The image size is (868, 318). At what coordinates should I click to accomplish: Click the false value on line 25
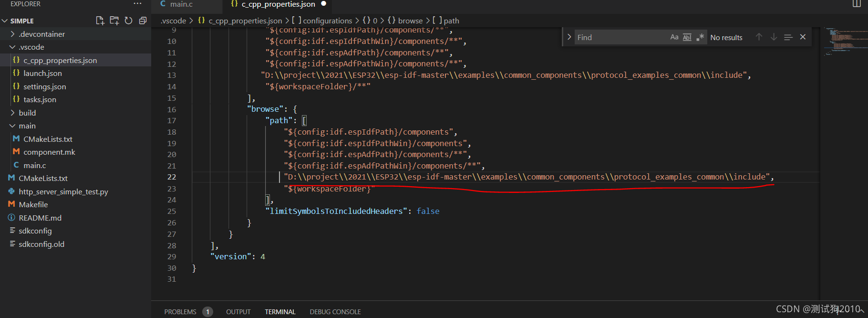428,211
